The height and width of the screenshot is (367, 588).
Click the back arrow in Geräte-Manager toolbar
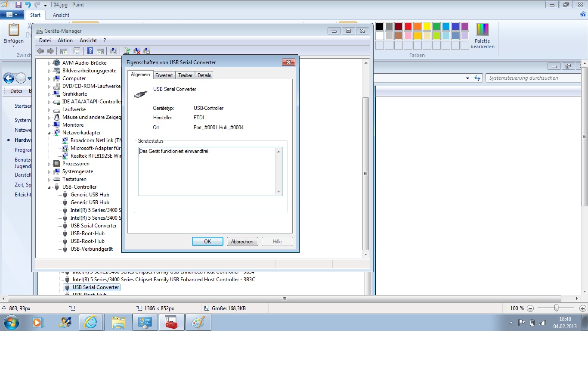coord(40,51)
